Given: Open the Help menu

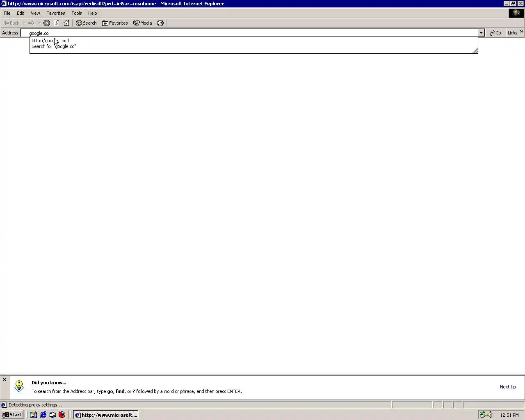Looking at the screenshot, I should [93, 13].
